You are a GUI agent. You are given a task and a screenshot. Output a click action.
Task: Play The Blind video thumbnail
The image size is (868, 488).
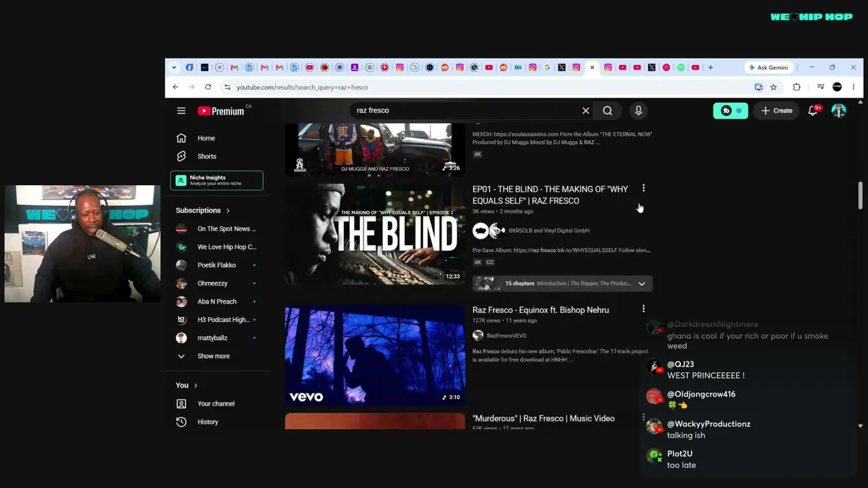click(x=375, y=234)
